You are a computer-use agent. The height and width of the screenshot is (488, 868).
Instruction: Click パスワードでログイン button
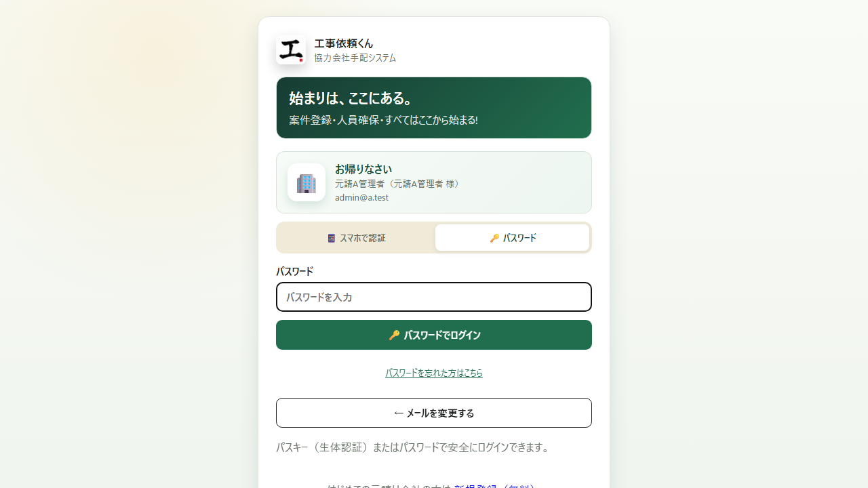pyautogui.click(x=434, y=335)
